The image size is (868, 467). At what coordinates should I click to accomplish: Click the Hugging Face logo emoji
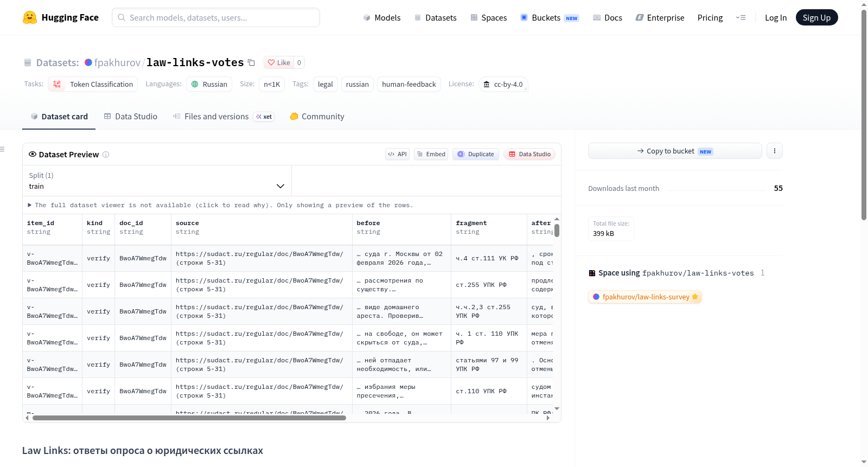pos(30,17)
